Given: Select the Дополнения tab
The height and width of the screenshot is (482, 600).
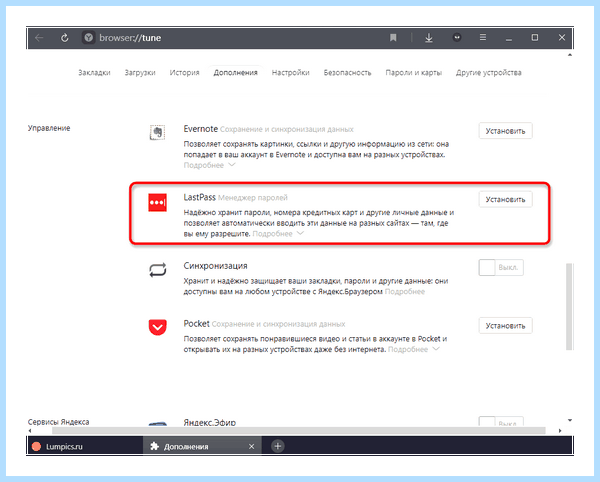Looking at the screenshot, I should 235,73.
